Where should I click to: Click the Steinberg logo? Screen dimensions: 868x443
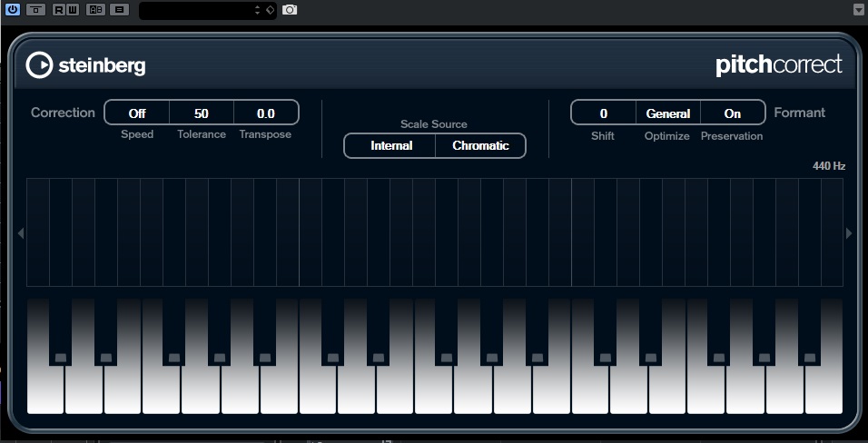click(86, 65)
